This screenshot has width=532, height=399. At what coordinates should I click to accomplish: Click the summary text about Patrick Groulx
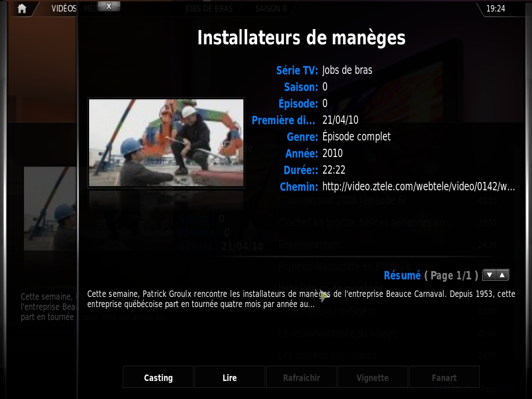tap(301, 299)
